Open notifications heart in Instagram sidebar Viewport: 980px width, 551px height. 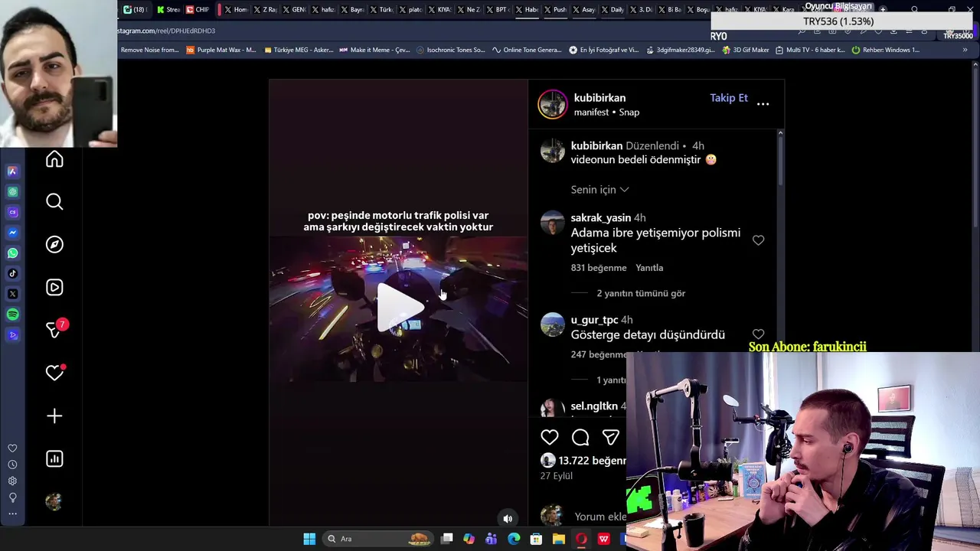click(x=54, y=373)
